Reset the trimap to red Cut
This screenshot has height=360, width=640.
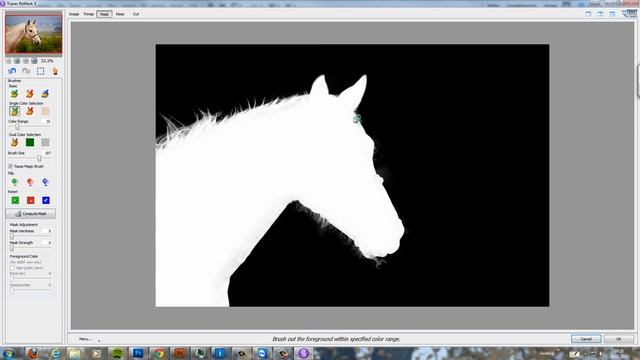click(x=31, y=200)
